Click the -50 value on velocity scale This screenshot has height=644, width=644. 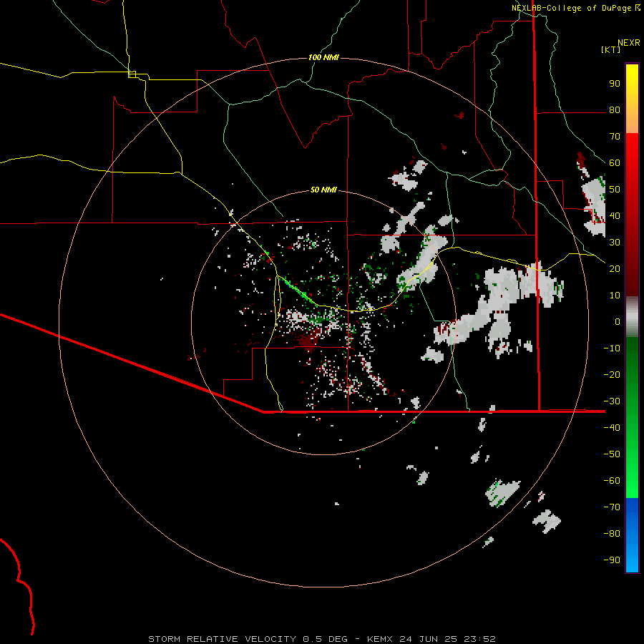pos(612,454)
